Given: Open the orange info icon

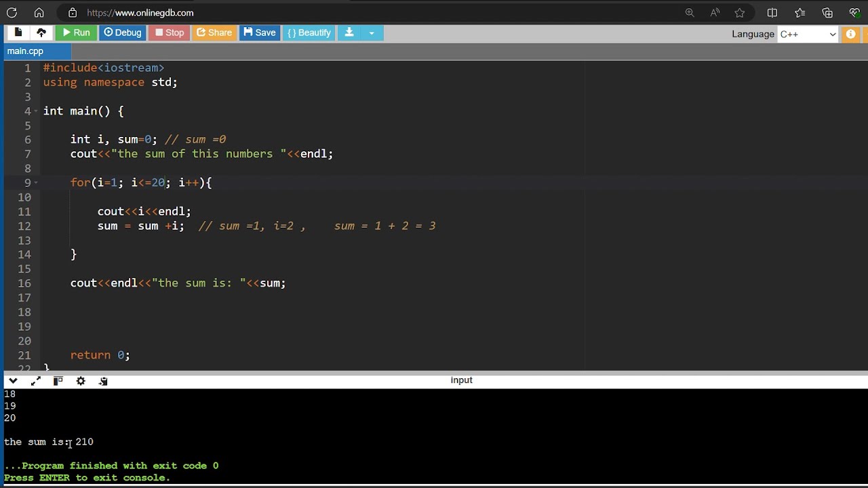Looking at the screenshot, I should pos(850,34).
